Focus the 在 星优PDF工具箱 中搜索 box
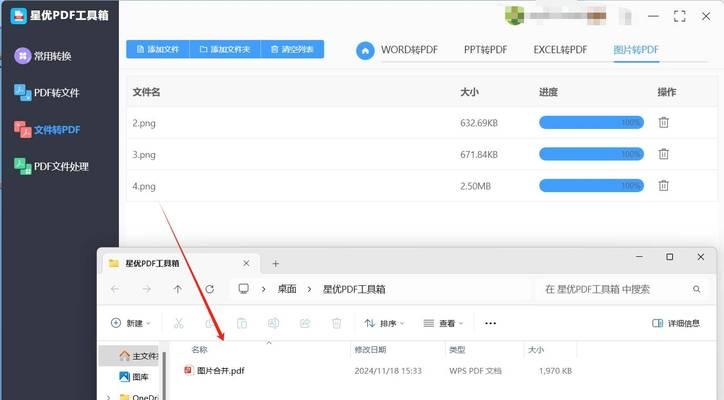This screenshot has width=724, height=400. pyautogui.click(x=621, y=289)
